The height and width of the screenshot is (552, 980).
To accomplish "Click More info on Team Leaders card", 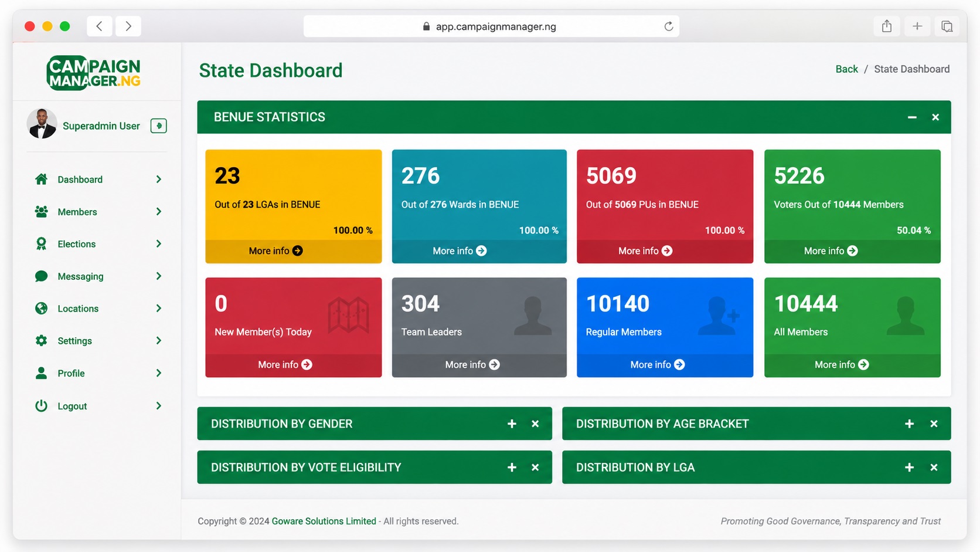I will tap(472, 364).
